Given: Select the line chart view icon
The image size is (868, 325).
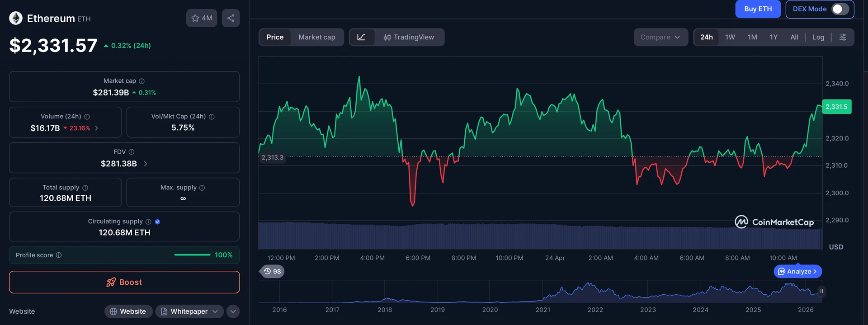Looking at the screenshot, I should point(361,37).
